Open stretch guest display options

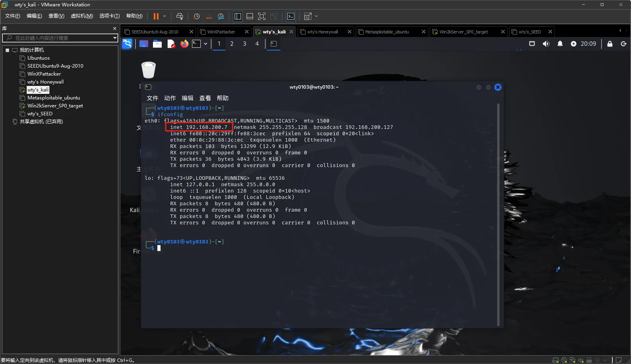pyautogui.click(x=308, y=16)
